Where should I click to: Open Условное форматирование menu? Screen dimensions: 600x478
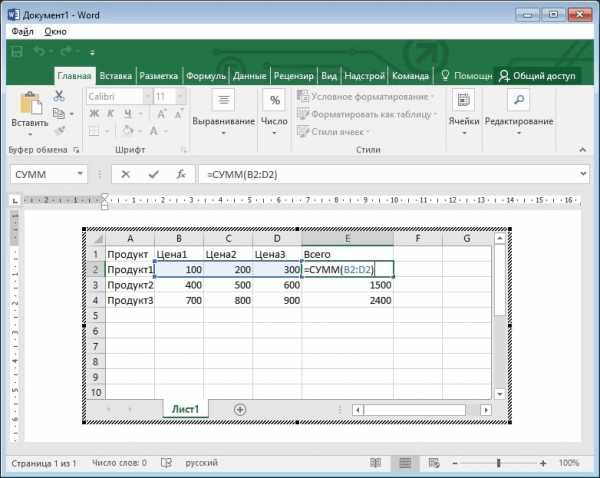365,97
